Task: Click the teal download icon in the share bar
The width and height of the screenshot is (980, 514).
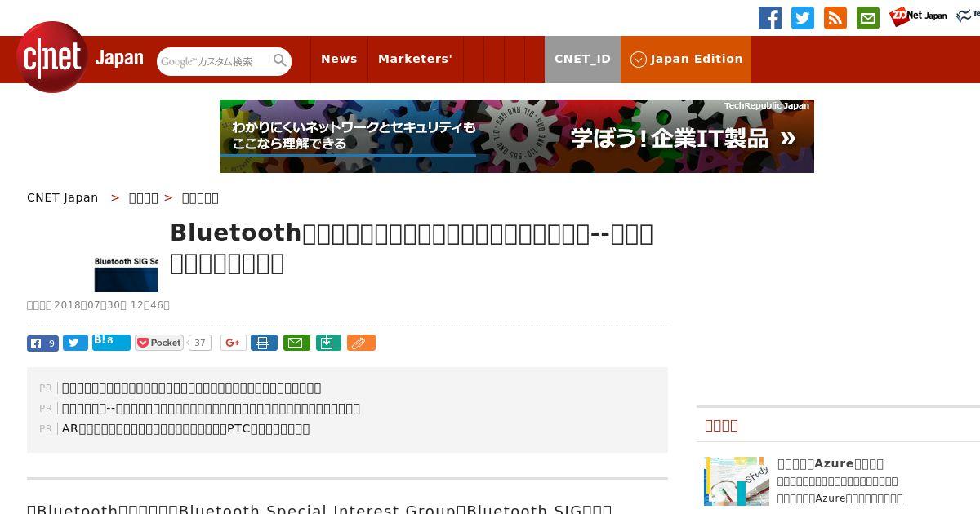Action: (327, 343)
